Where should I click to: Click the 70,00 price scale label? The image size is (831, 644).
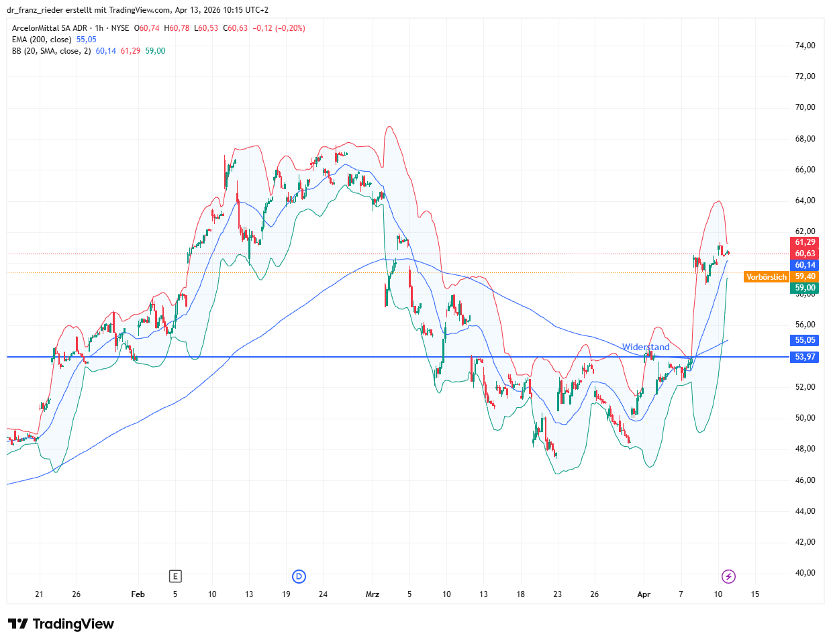pos(805,107)
